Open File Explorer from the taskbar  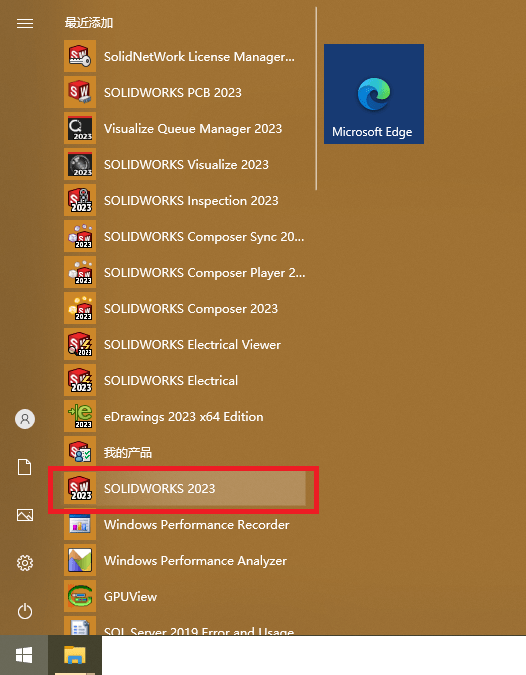pyautogui.click(x=75, y=655)
